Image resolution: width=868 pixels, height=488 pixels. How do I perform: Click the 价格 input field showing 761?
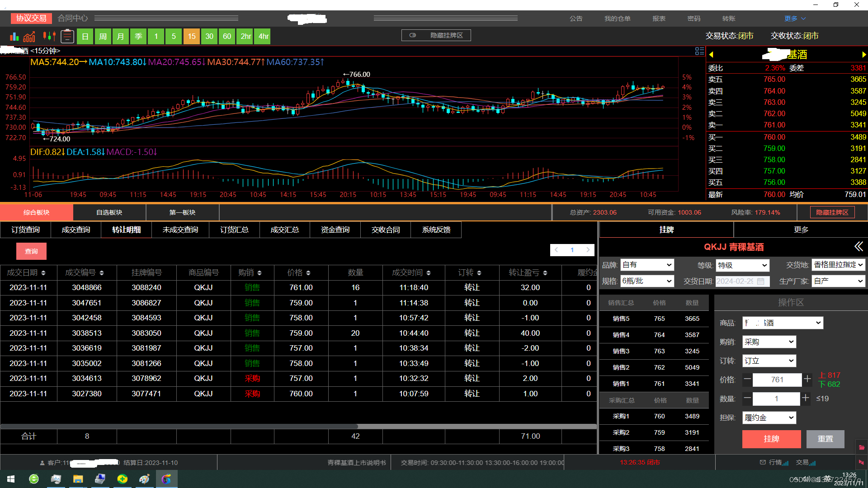[777, 380]
